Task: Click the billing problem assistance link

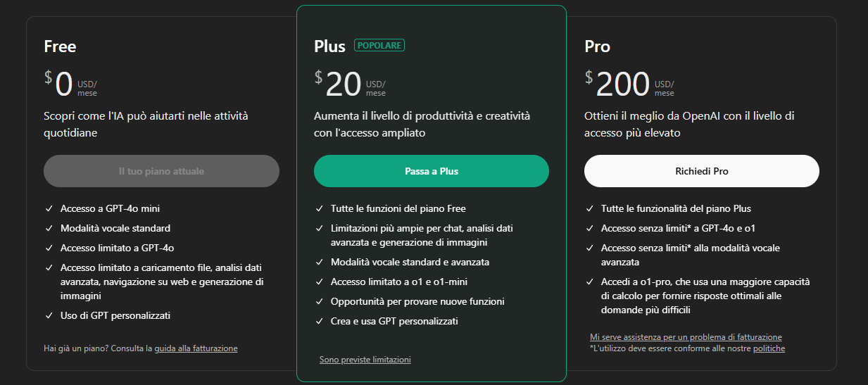Action: 686,337
